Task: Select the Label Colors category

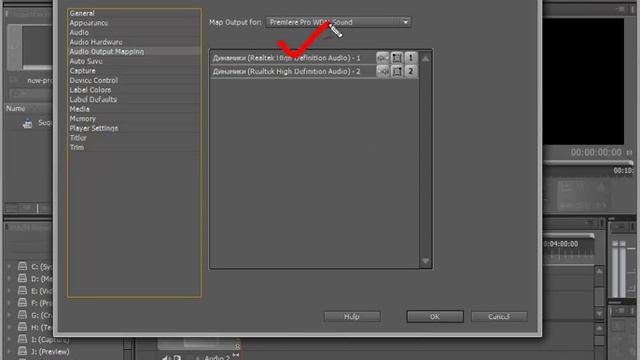Action: point(90,90)
